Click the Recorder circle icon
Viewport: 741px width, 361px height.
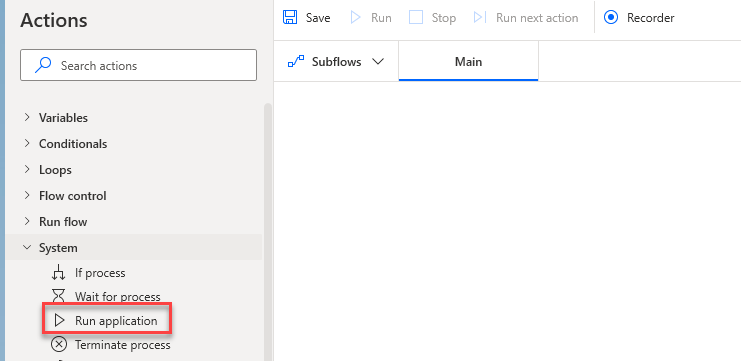[x=611, y=17]
